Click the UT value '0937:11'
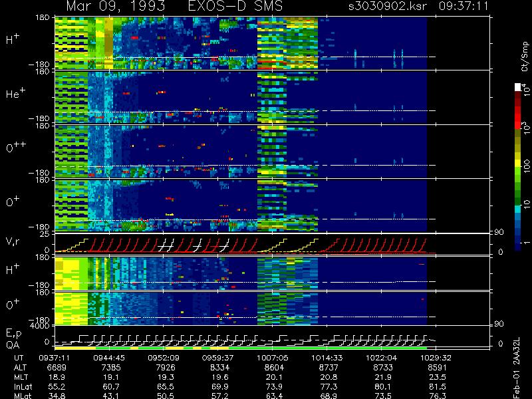532x399 pixels. click(x=53, y=358)
